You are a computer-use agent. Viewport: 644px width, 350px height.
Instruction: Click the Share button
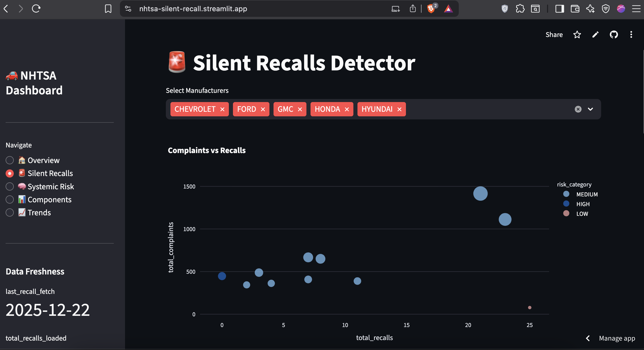(x=554, y=34)
